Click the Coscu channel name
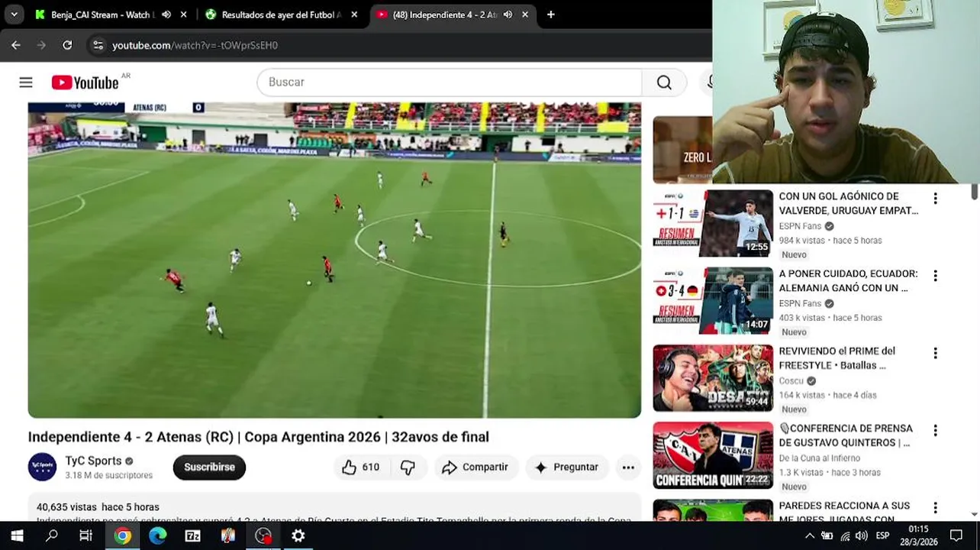 791,381
